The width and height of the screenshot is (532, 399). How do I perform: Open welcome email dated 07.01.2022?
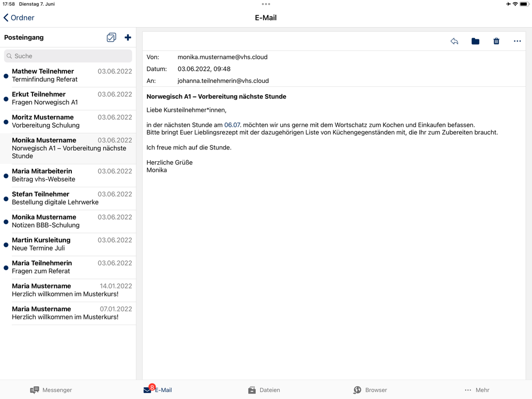pos(68,313)
